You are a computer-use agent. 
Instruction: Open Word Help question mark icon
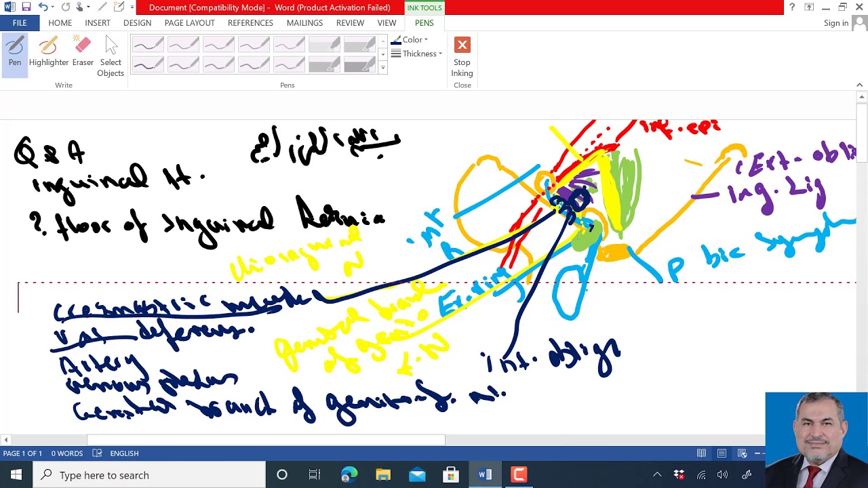tap(791, 7)
